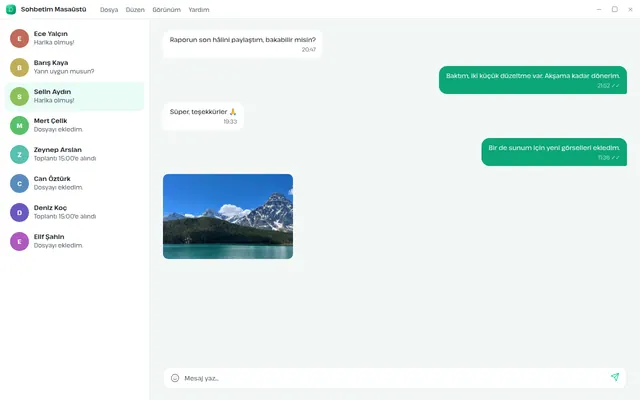This screenshot has width=640, height=400.
Task: Open the Düzen menu
Action: [135, 10]
